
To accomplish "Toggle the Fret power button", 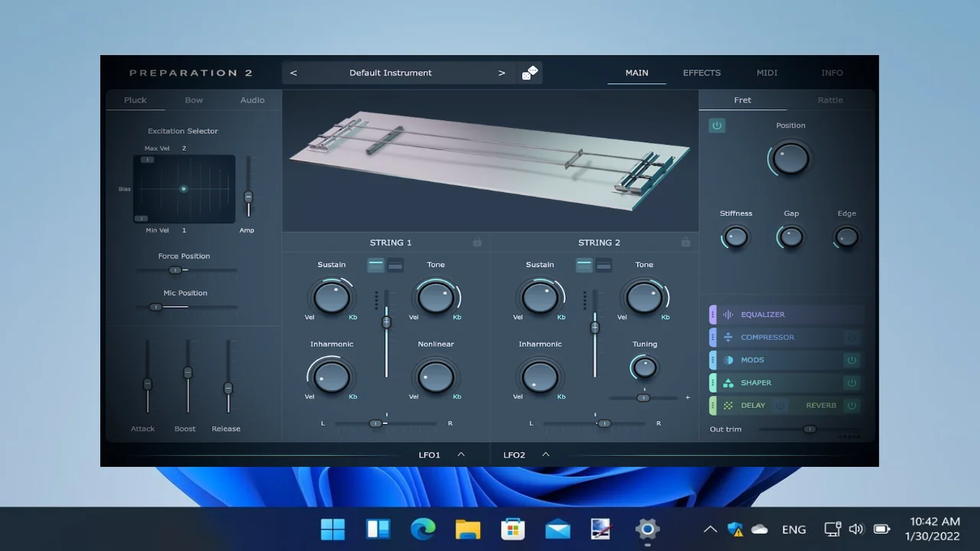I will coord(717,126).
